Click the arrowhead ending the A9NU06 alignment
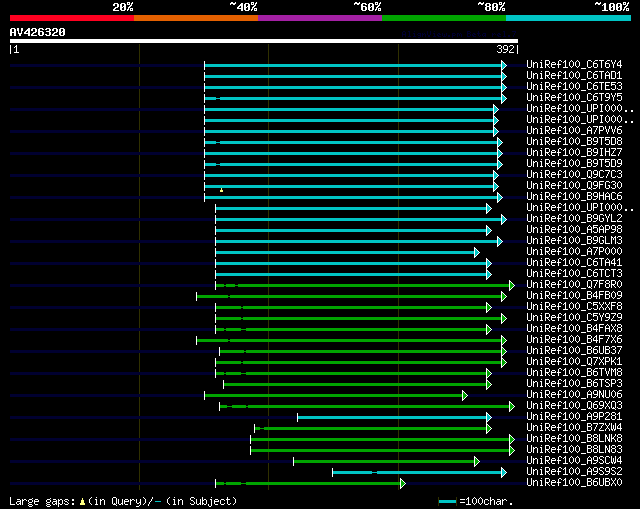Image resolution: width=640 pixels, height=509 pixels. pos(464,396)
